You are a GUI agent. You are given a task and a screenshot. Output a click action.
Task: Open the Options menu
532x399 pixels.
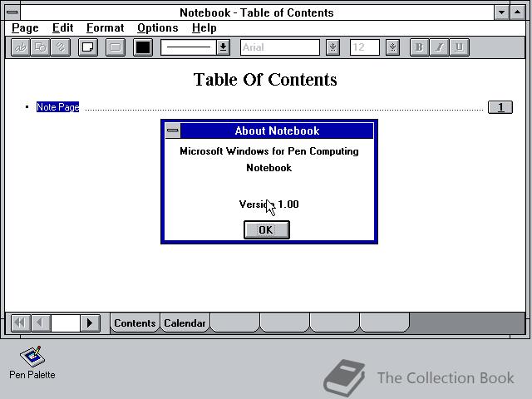(x=158, y=27)
